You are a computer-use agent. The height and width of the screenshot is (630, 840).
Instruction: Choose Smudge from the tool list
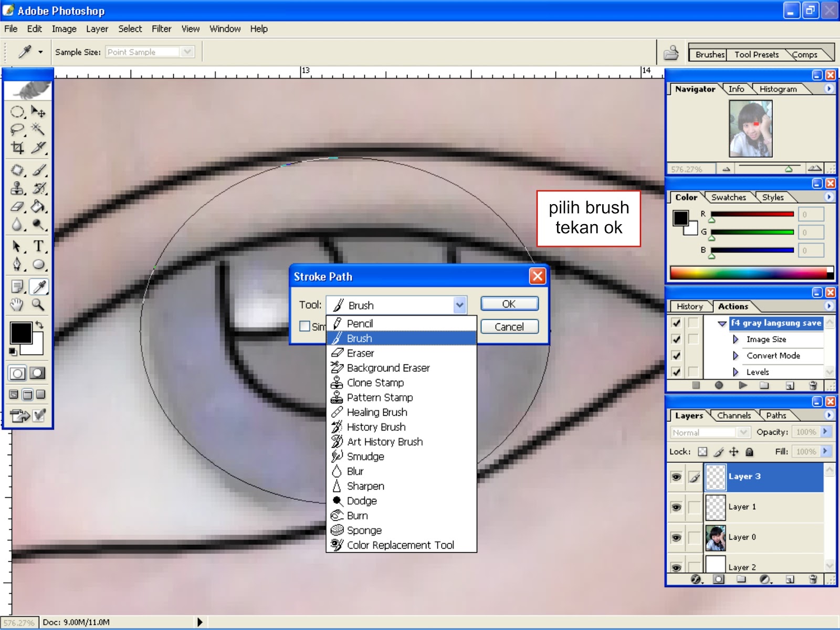click(x=401, y=456)
